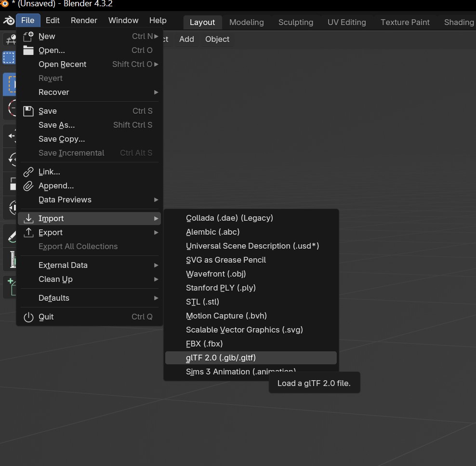The width and height of the screenshot is (476, 466).
Task: Import Scalable Vector Graphics (.svg)
Action: [x=251, y=330]
